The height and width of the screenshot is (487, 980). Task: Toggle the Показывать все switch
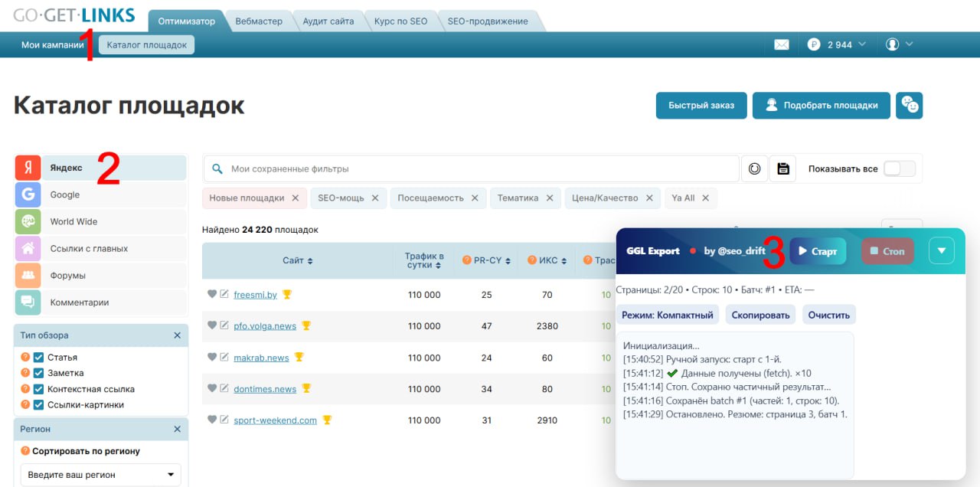coord(899,168)
